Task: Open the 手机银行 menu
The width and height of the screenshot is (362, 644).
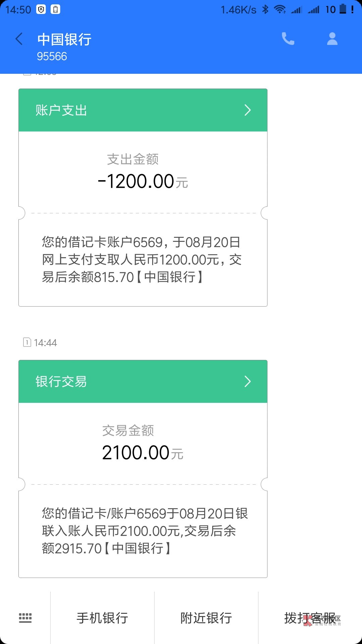Action: click(x=102, y=618)
